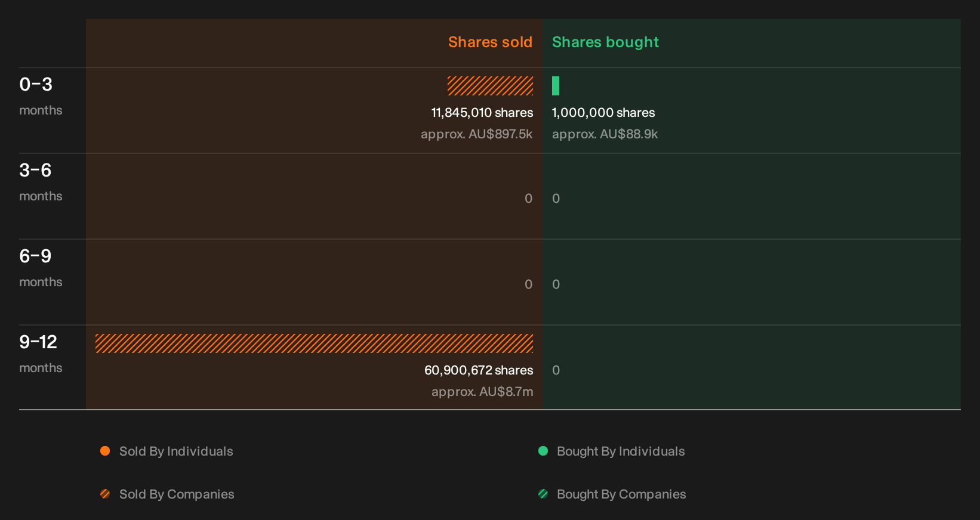Click the Sold By Companies legend label
Screen dimensions: 980x520
tap(177, 494)
